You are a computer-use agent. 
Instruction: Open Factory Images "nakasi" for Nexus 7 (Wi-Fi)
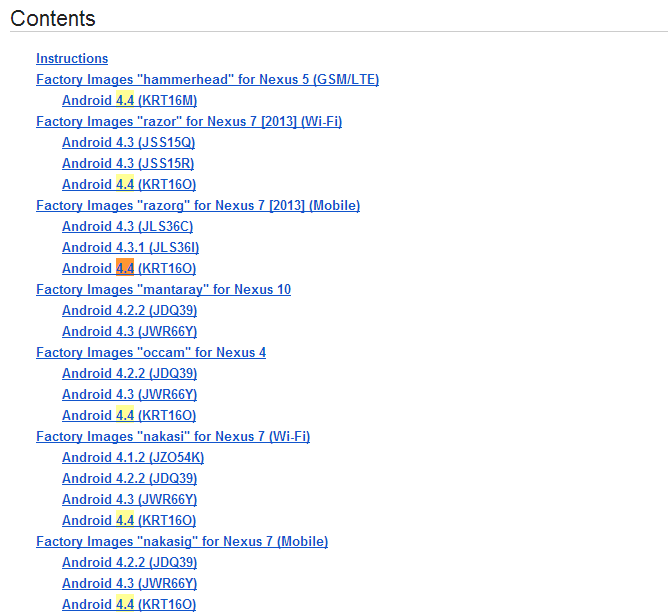coord(173,436)
